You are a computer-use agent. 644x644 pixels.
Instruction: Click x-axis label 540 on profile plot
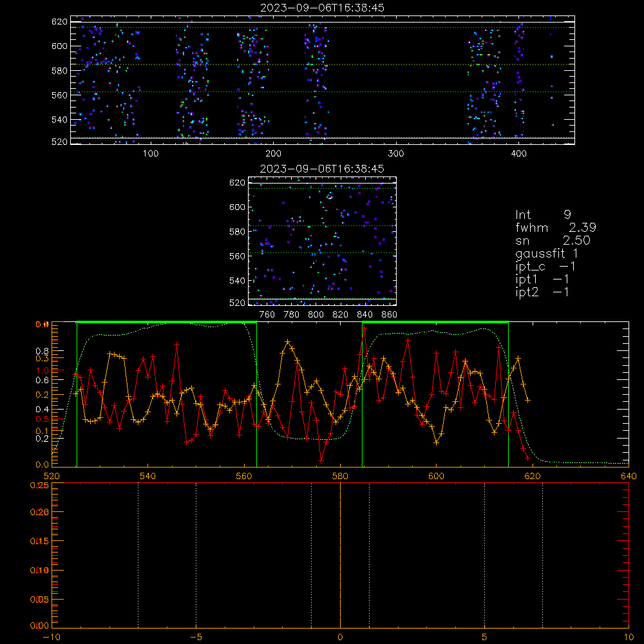point(148,476)
